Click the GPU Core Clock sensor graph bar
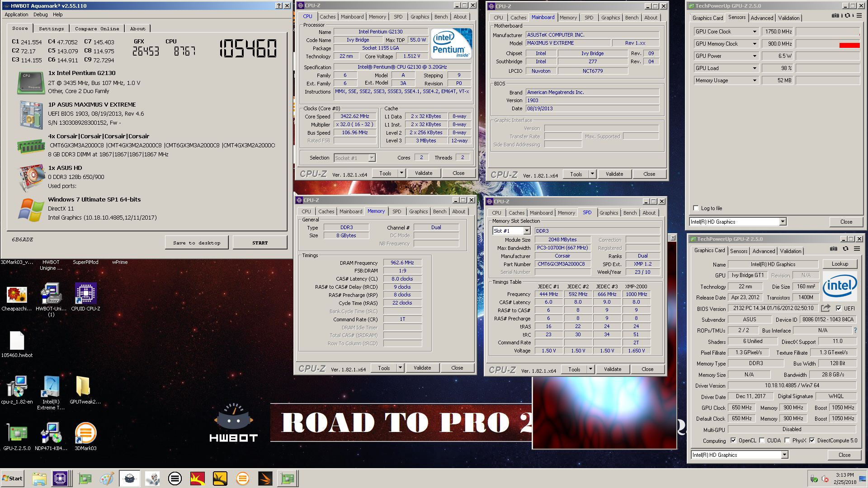868x488 pixels. [827, 32]
